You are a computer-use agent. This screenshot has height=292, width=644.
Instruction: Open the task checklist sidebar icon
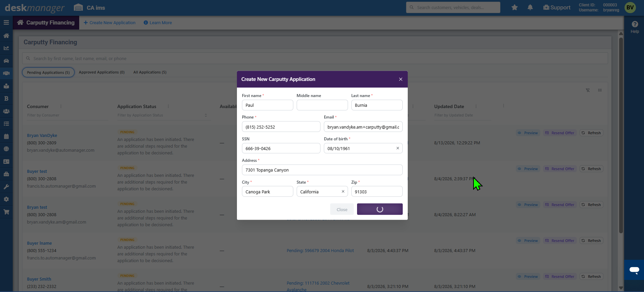(x=6, y=124)
